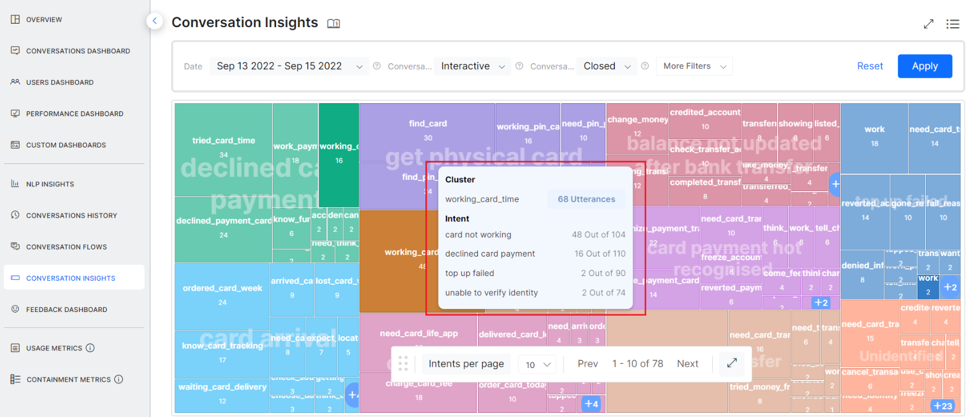
Task: Go to the Next page of intents
Action: pyautogui.click(x=687, y=364)
